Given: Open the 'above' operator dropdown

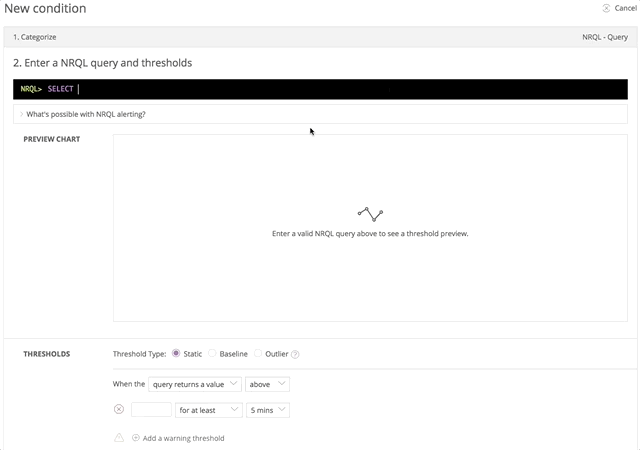Looking at the screenshot, I should pyautogui.click(x=268, y=384).
